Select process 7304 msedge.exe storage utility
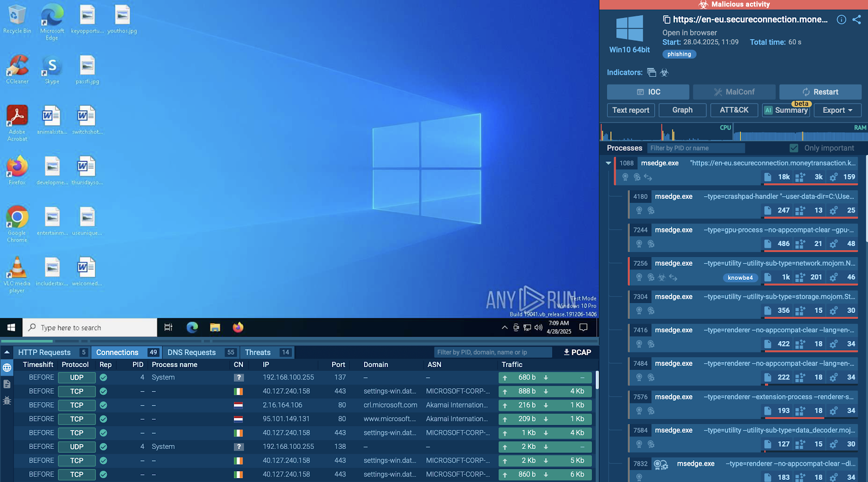Image resolution: width=868 pixels, height=482 pixels. [x=743, y=304]
